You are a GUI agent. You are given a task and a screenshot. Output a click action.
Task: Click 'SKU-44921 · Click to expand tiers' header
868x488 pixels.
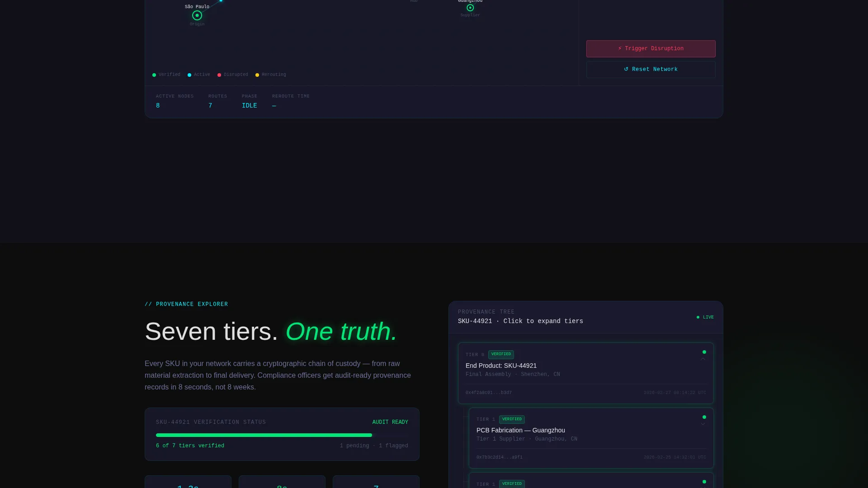click(520, 321)
